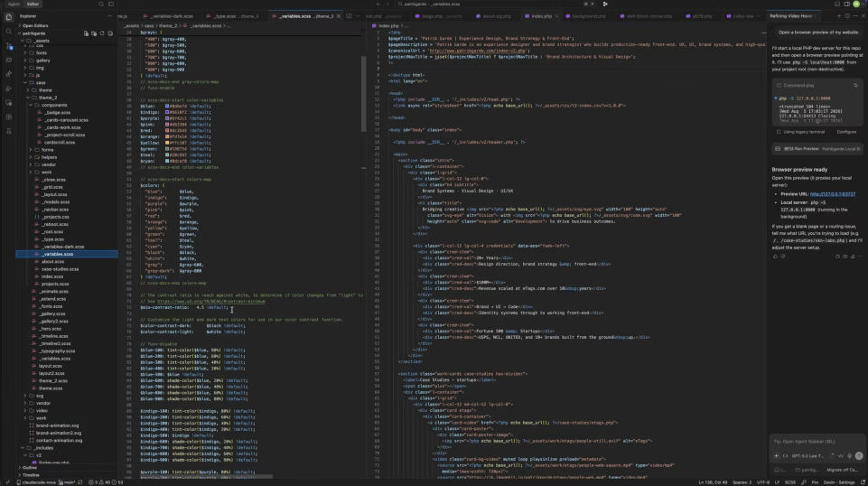The width and height of the screenshot is (868, 486).
Task: Open the Search view in activity bar
Action: tap(8, 32)
